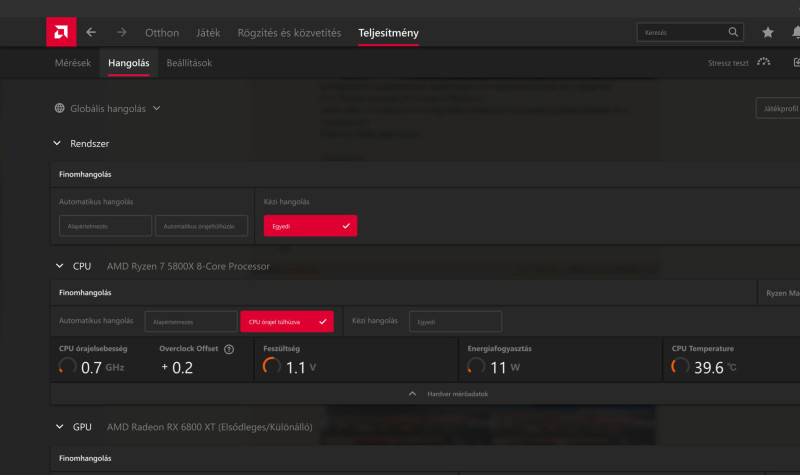Click AMD Radeon RX 6800 XT text
800x475 pixels.
pyautogui.click(x=210, y=427)
